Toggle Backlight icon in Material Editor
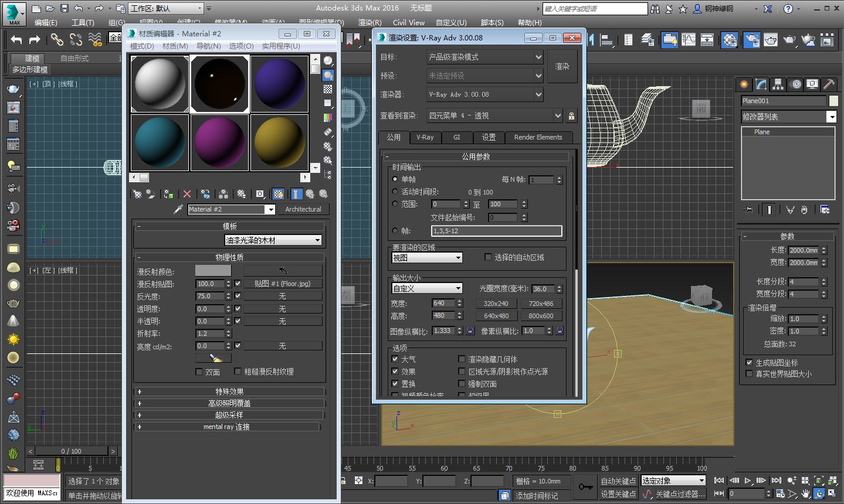The width and height of the screenshot is (844, 504). [328, 75]
